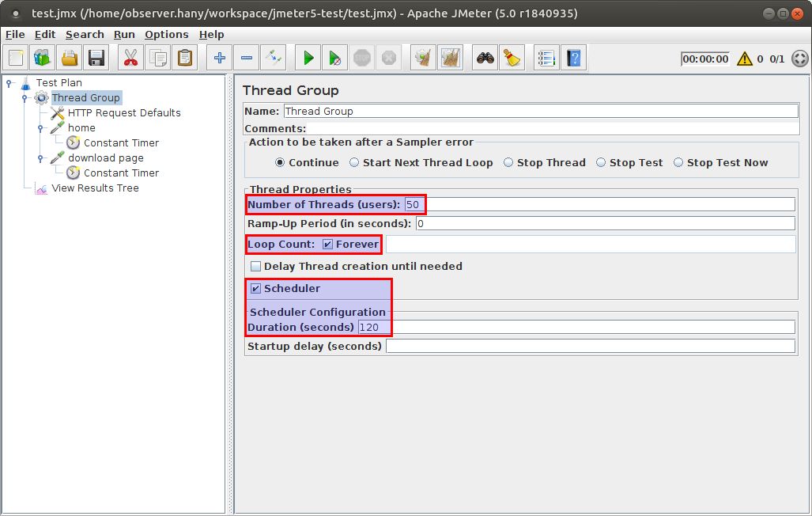812x516 pixels.
Task: Select Start Next Thread Loop option
Action: 354,162
